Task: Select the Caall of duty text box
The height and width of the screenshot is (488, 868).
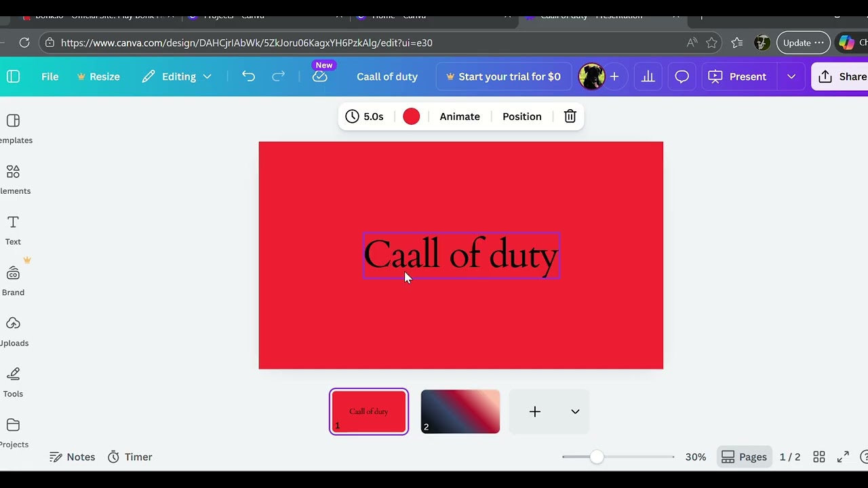Action: (x=461, y=256)
